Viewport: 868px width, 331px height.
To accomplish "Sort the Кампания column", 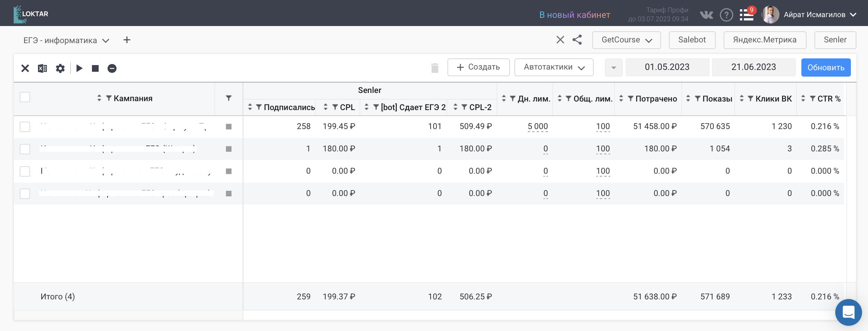I will pyautogui.click(x=99, y=98).
